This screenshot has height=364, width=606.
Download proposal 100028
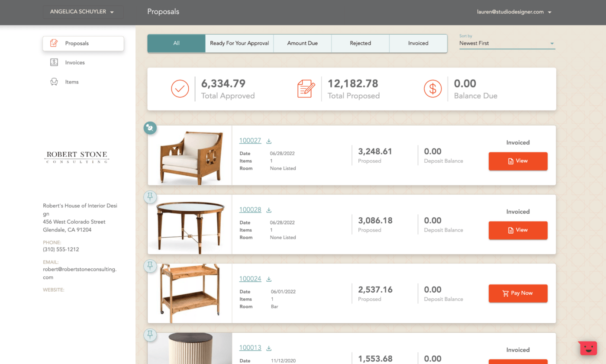coord(269,210)
